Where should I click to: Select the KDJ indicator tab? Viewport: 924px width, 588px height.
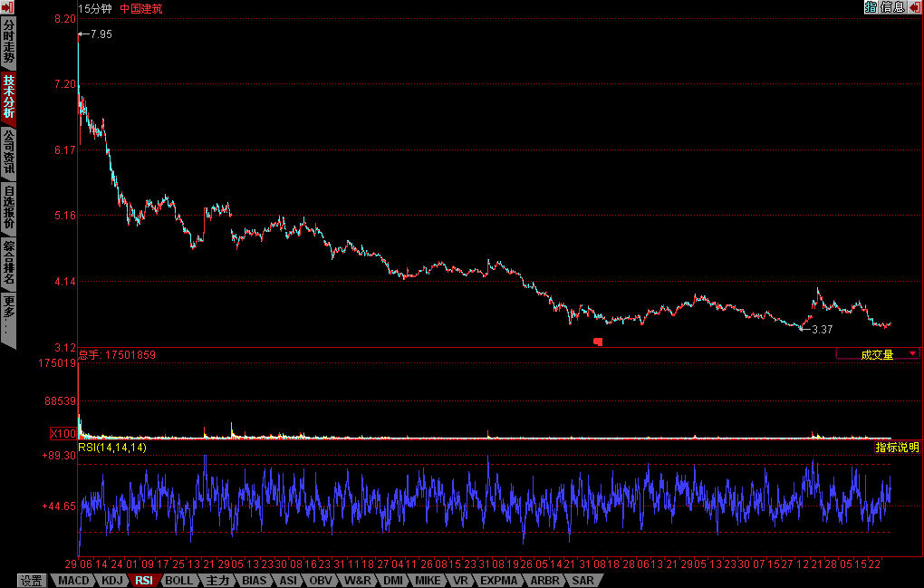(x=112, y=581)
